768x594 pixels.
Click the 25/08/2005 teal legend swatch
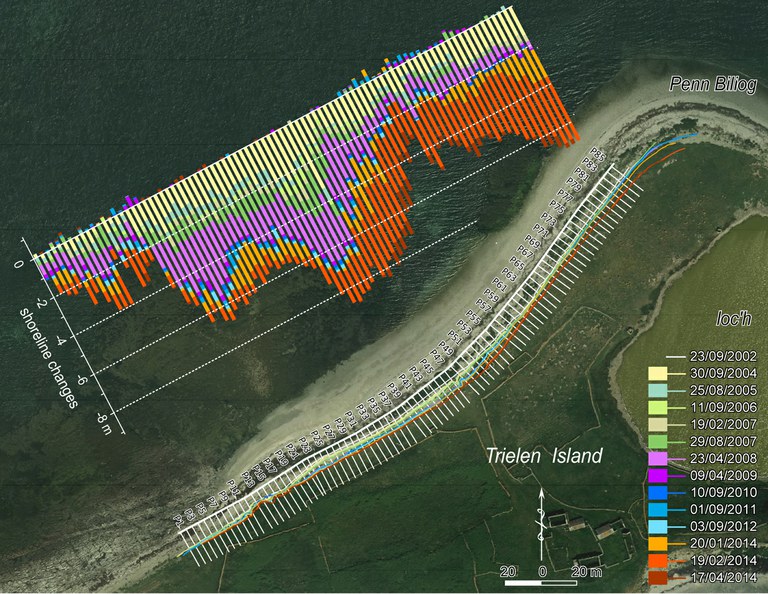coord(658,391)
